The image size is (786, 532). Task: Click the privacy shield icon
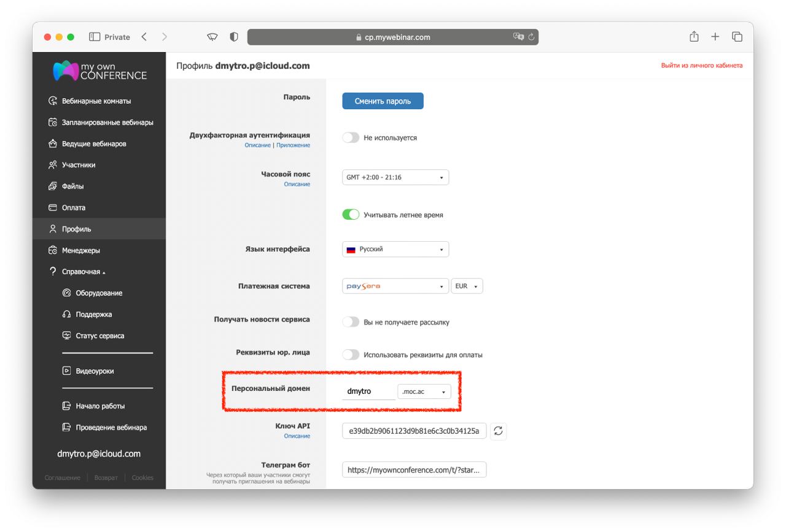[234, 37]
